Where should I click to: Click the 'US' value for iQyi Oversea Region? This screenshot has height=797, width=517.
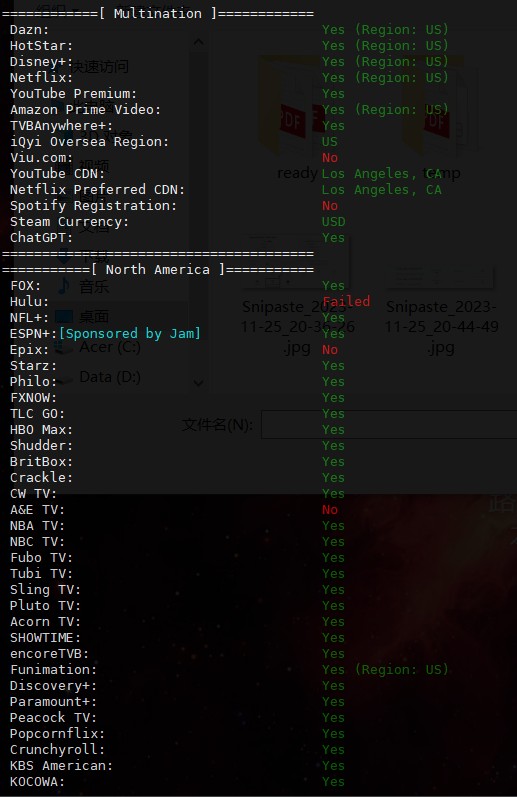click(329, 142)
